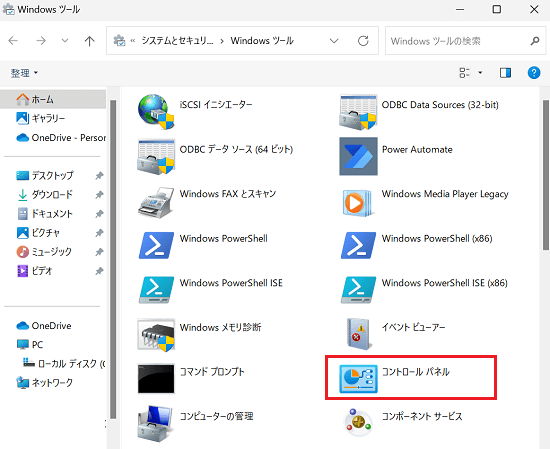The image size is (550, 449).
Task: Select コマンド プロンプト icon
Action: (156, 379)
